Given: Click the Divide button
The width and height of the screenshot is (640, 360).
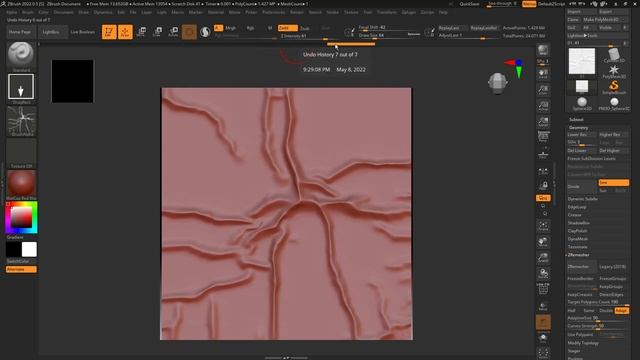Looking at the screenshot, I should 582,187.
